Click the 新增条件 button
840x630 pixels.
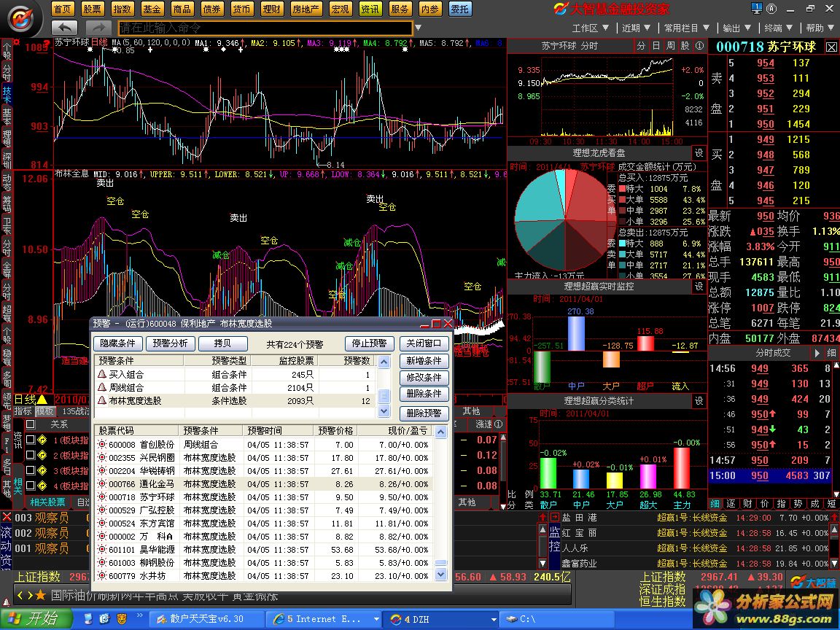[424, 361]
